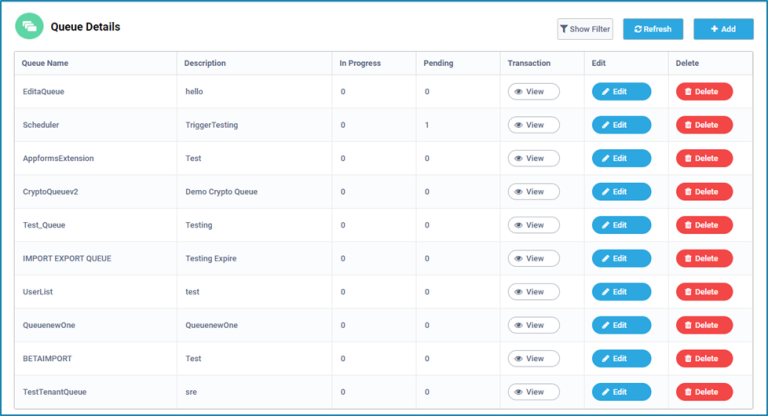The image size is (768, 416).
Task: View transactions for UserList queue
Action: click(533, 292)
